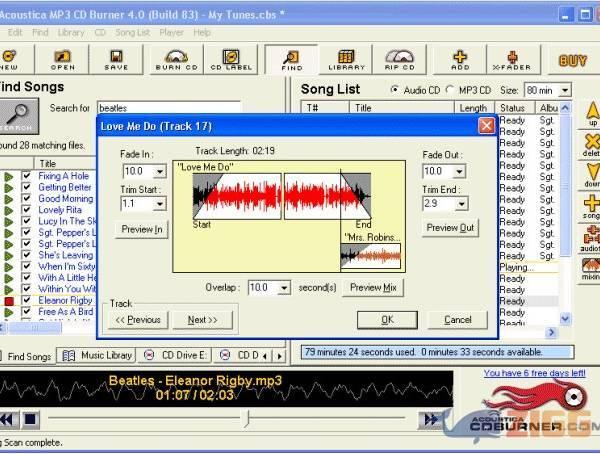Click the mixing icon in sidebar
Screen dimensions: 600x454
[591, 269]
